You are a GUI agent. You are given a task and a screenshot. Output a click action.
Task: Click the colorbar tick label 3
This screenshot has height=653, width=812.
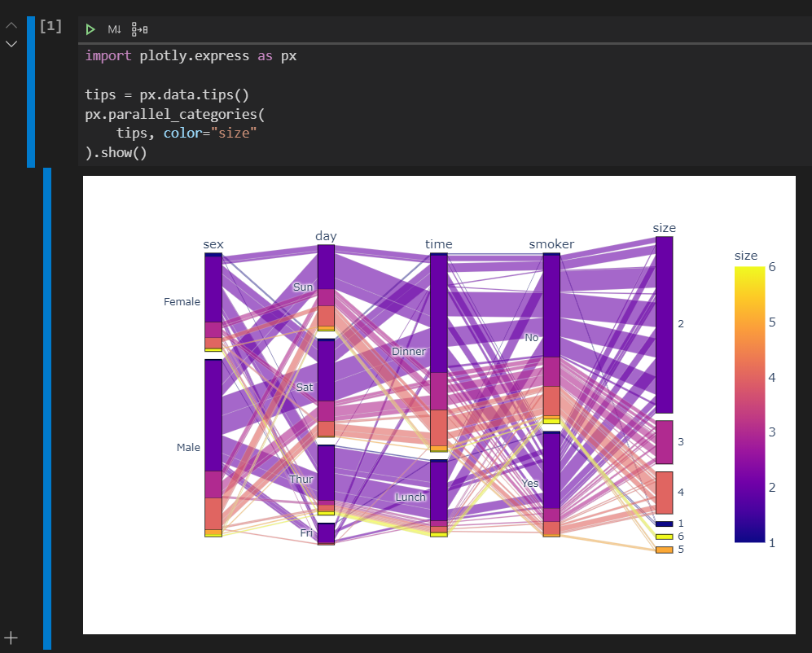(772, 432)
